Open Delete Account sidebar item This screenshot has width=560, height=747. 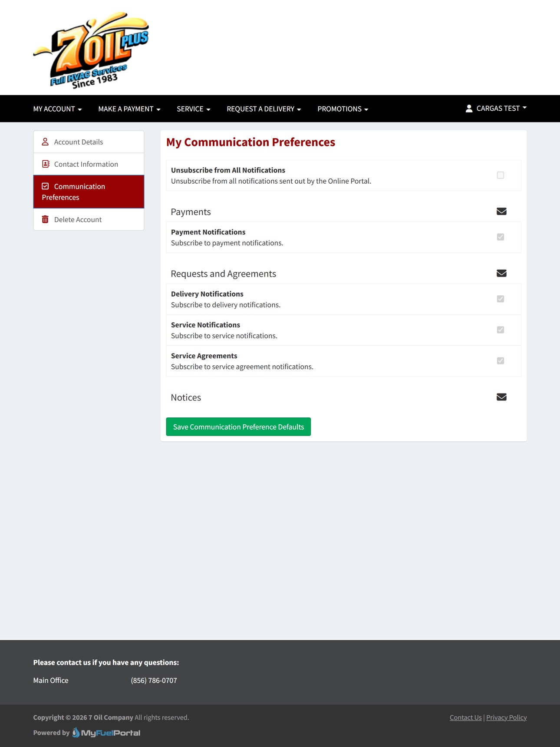[x=89, y=219]
